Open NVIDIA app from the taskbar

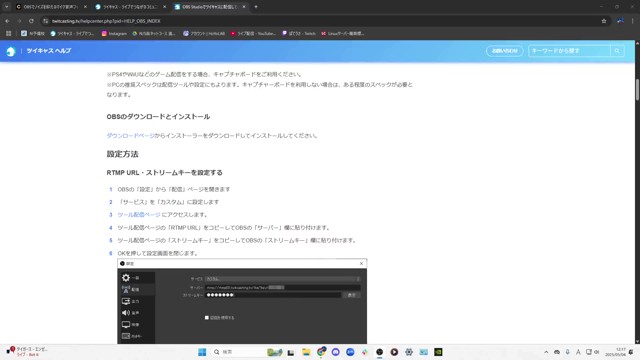438,352
